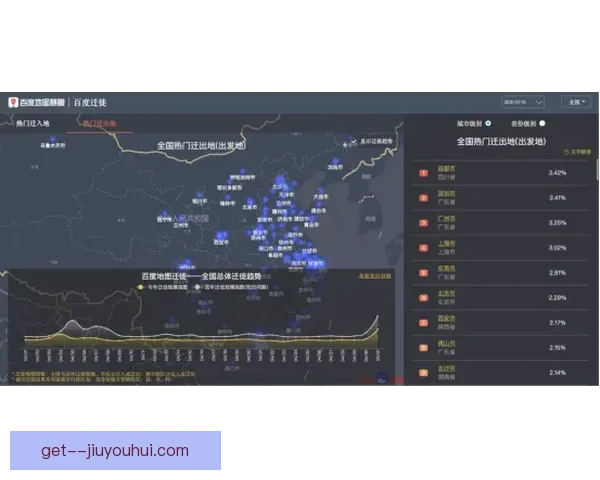Screen dimensions: 600x480
Task: Click the 3.25% value for 广州市
Action: tap(558, 223)
